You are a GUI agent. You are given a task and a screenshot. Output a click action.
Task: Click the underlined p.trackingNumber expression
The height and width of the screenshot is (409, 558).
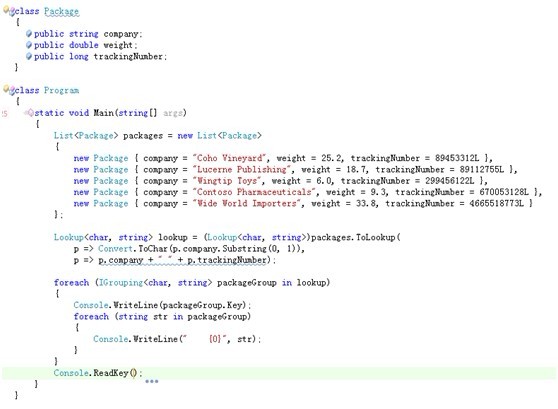click(x=227, y=260)
